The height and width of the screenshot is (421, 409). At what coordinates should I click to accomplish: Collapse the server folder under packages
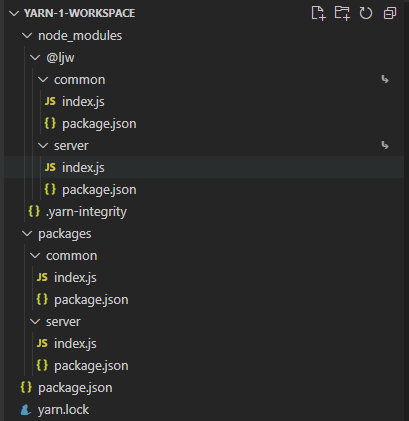(x=35, y=321)
